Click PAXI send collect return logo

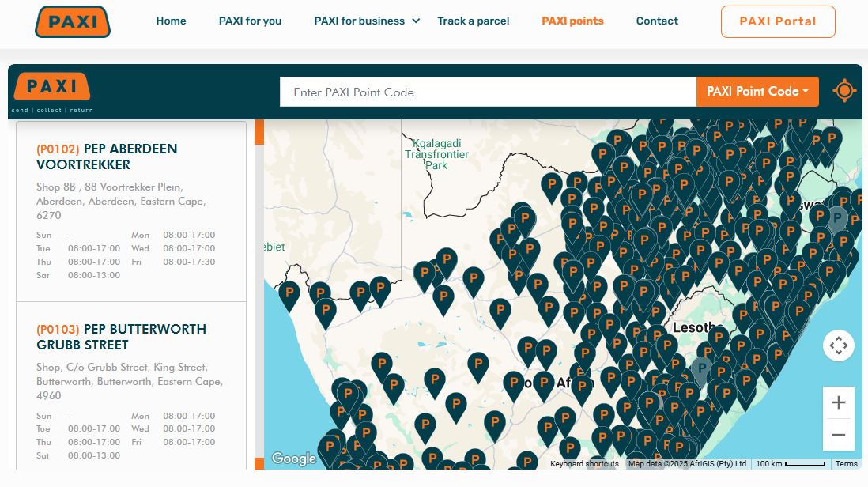(x=52, y=92)
